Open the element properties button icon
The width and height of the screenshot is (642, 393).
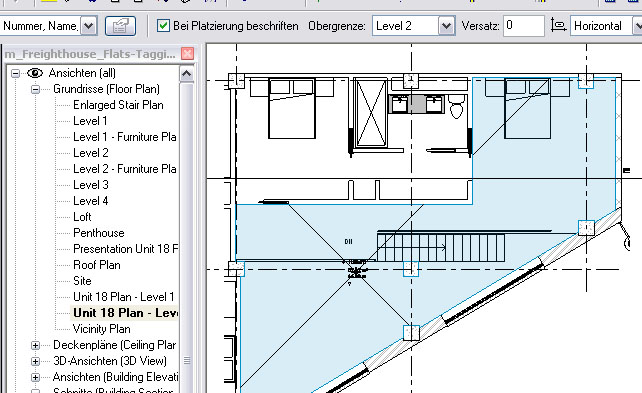(120, 26)
